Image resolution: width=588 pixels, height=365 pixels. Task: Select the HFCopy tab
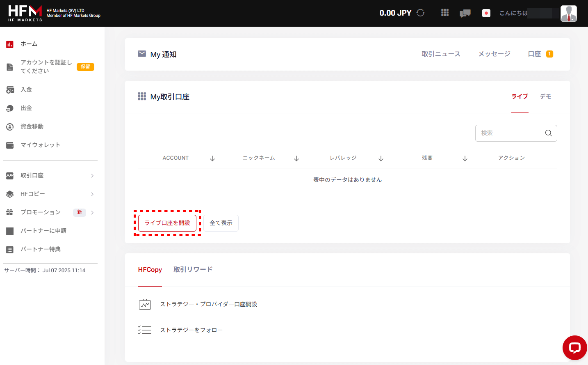pos(150,270)
